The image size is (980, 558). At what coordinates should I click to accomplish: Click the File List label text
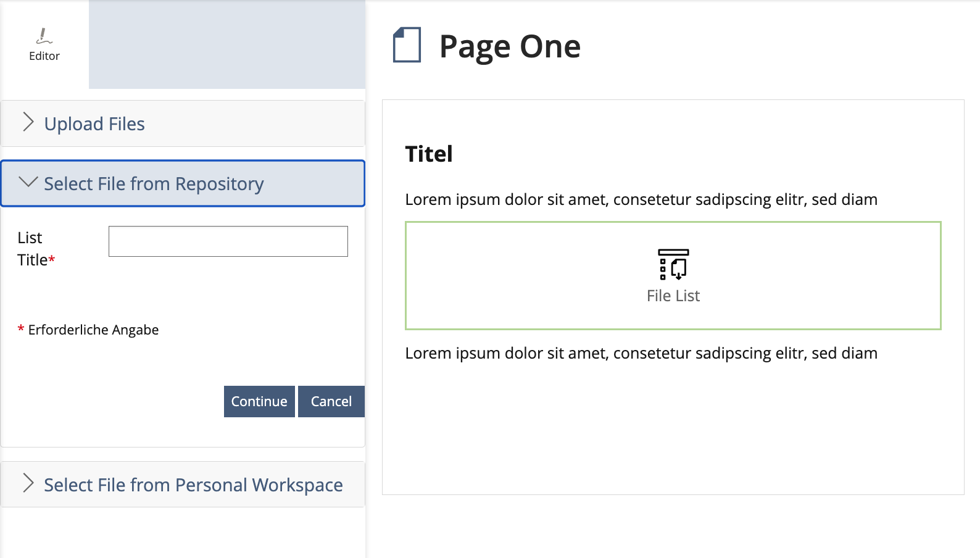[673, 296]
